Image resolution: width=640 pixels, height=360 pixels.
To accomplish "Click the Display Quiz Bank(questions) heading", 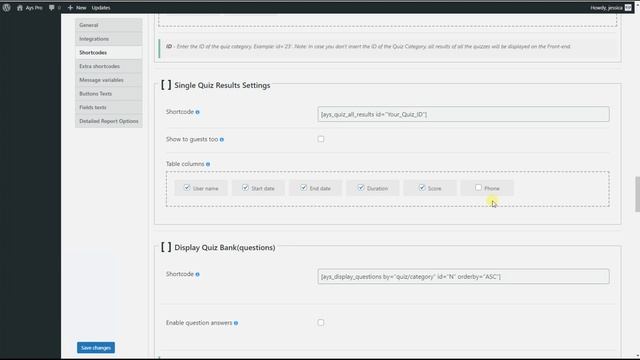I will click(x=224, y=247).
